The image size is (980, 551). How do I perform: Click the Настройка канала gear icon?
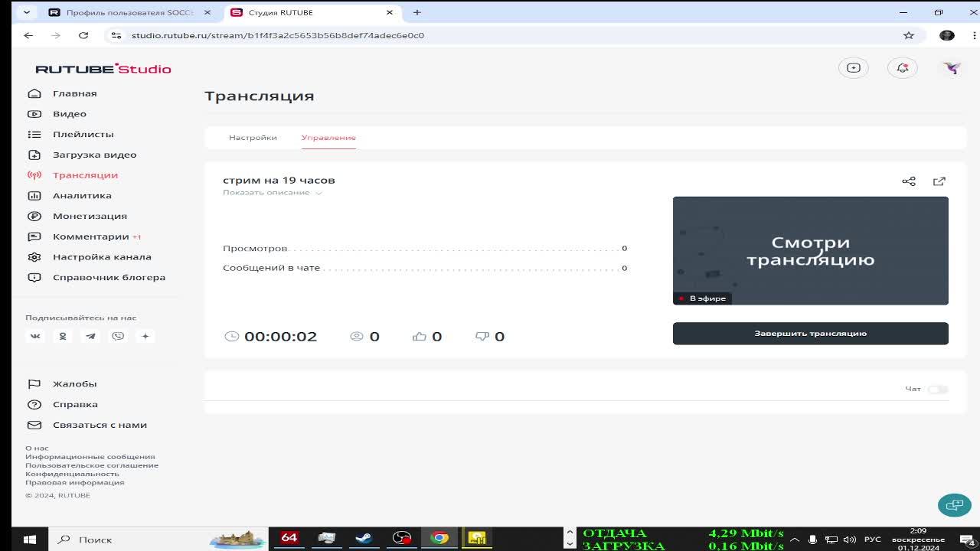click(34, 257)
